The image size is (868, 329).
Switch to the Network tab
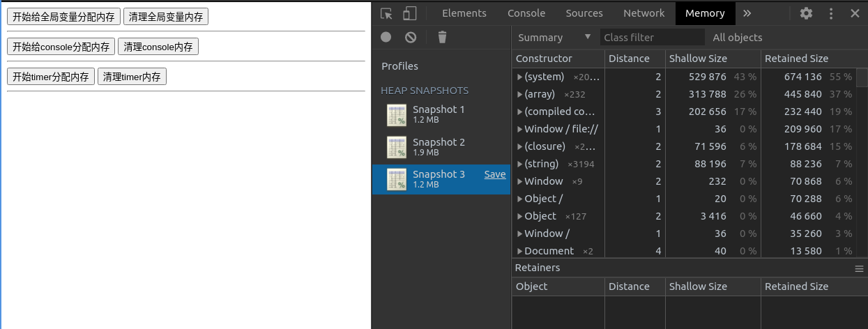point(644,13)
